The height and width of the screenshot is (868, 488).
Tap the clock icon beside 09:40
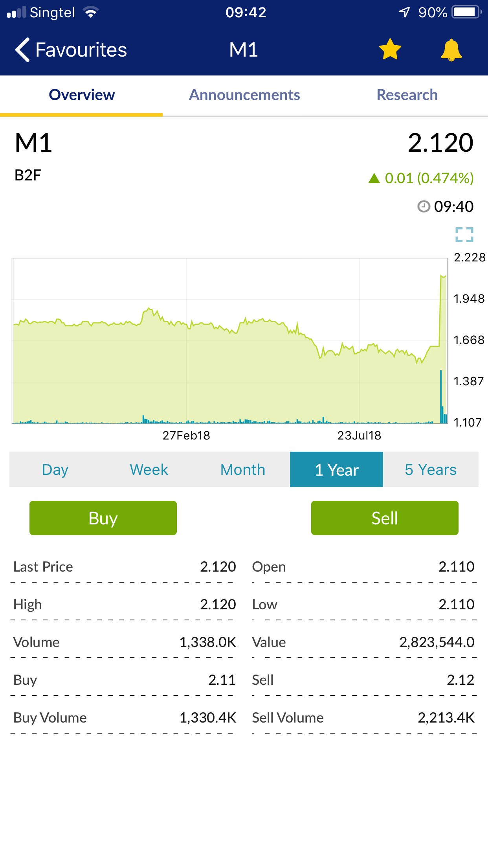424,206
